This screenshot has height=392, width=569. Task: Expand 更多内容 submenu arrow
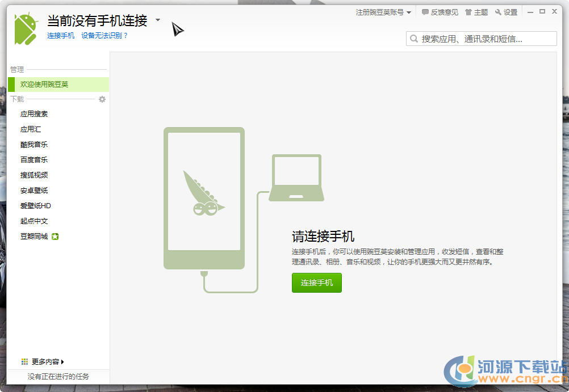pos(62,361)
